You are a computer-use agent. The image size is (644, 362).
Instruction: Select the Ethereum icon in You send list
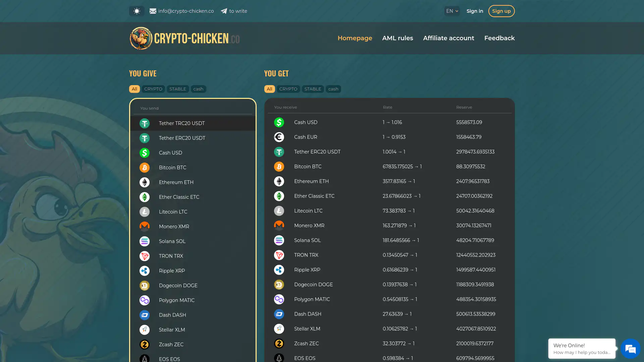click(145, 182)
